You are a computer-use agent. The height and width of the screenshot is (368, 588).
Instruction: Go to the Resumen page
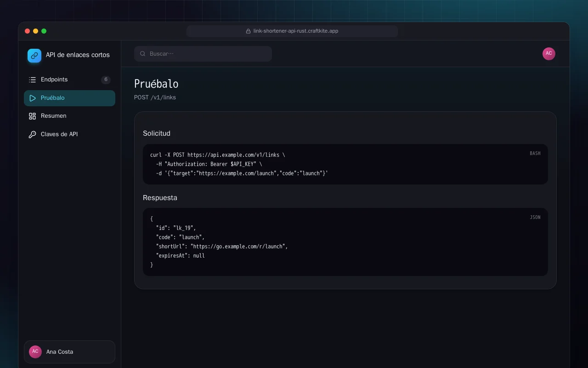point(69,116)
